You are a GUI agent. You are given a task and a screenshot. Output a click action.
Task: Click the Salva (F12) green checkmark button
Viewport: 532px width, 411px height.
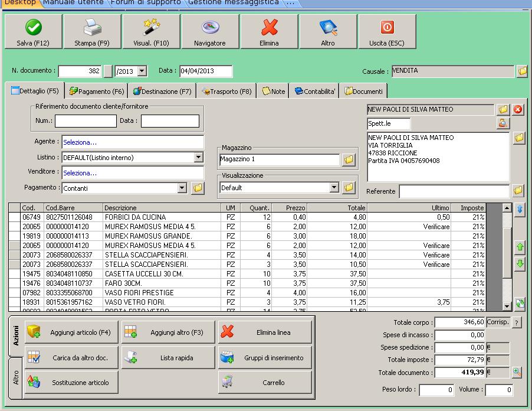click(33, 32)
